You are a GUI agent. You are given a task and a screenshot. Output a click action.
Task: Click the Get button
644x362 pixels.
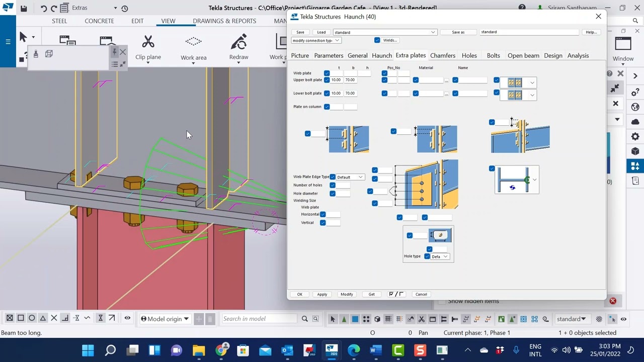371,294
